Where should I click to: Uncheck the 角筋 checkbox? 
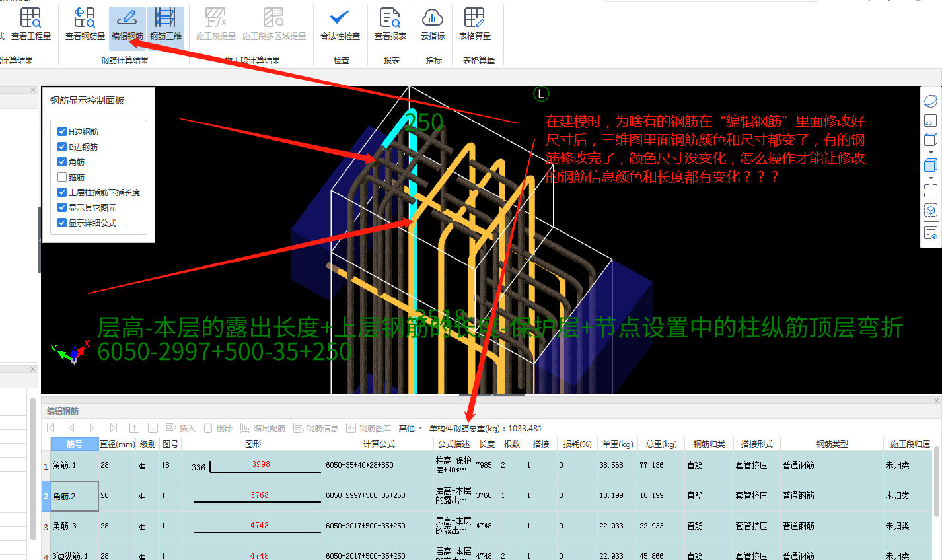(62, 162)
